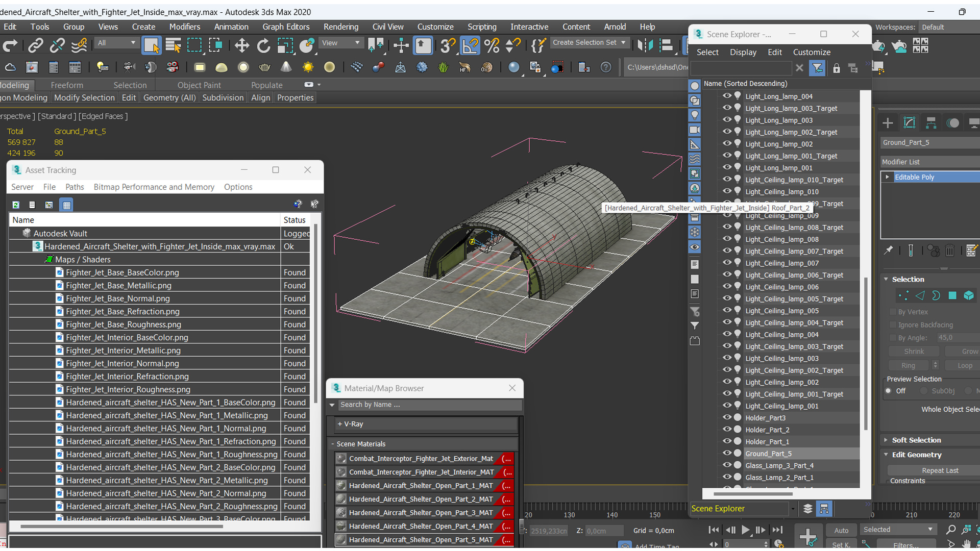Viewport: 980px width, 551px height.
Task: Toggle visibility of Light_Ceiling_lamp_010
Action: pos(727,191)
